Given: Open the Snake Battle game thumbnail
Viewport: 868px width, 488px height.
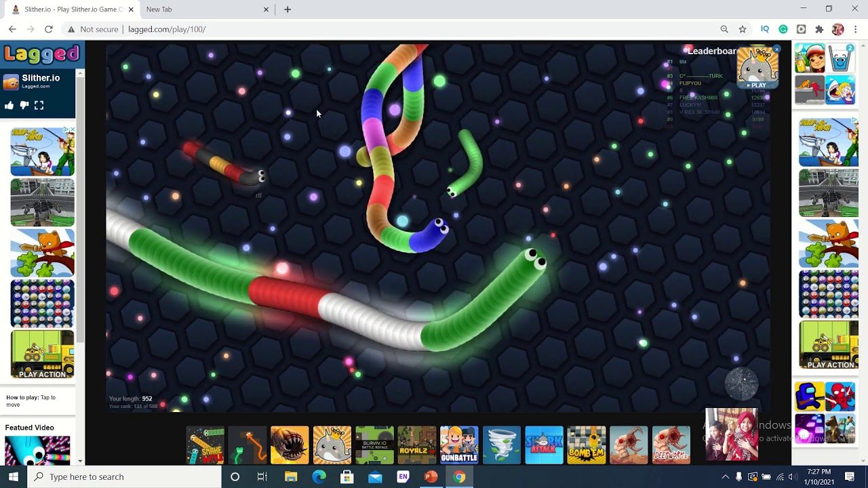Looking at the screenshot, I should [x=205, y=445].
